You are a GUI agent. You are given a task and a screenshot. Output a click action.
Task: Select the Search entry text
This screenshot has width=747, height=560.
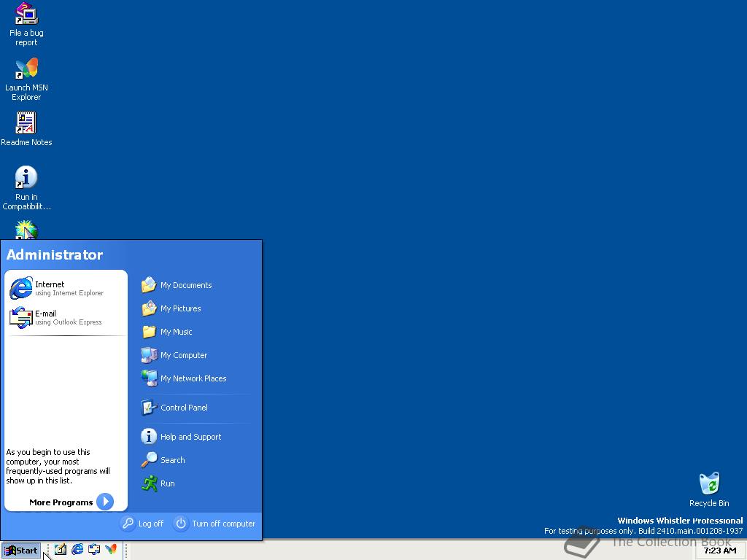(172, 460)
